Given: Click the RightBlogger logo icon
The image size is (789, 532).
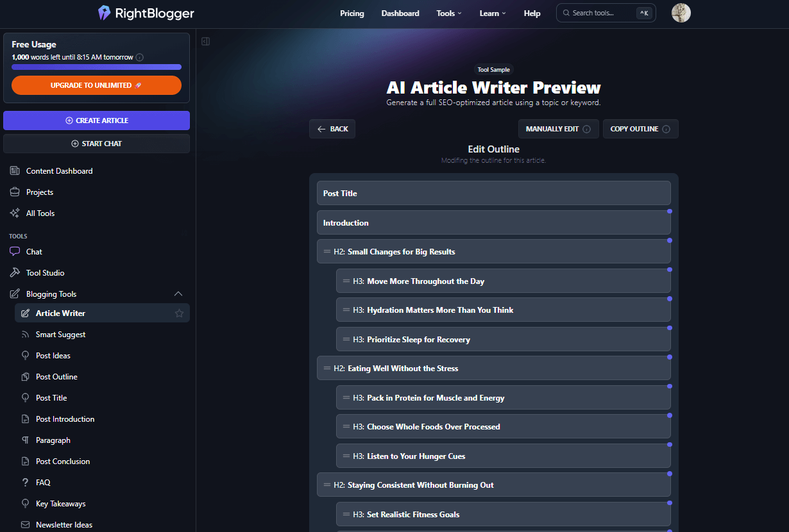Looking at the screenshot, I should pos(104,13).
